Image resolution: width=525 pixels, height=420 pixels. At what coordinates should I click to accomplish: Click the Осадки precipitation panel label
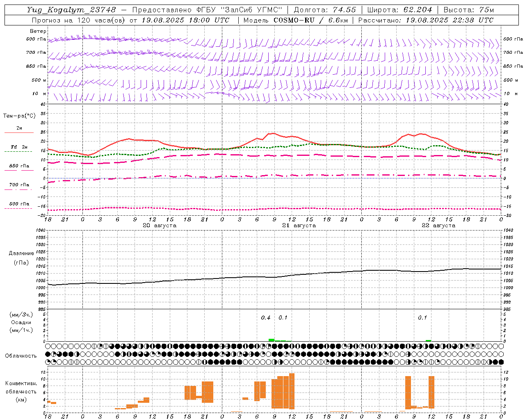pyautogui.click(x=21, y=322)
